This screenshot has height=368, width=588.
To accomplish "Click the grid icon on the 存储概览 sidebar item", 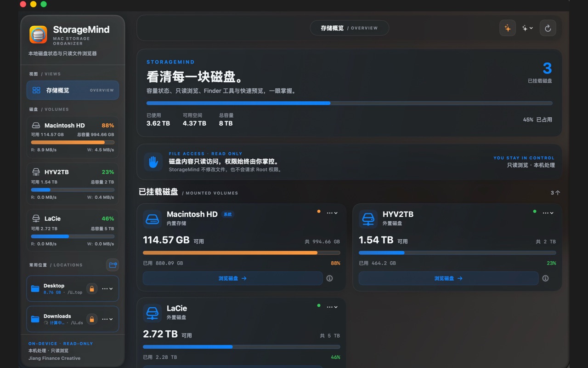I will 36,90.
